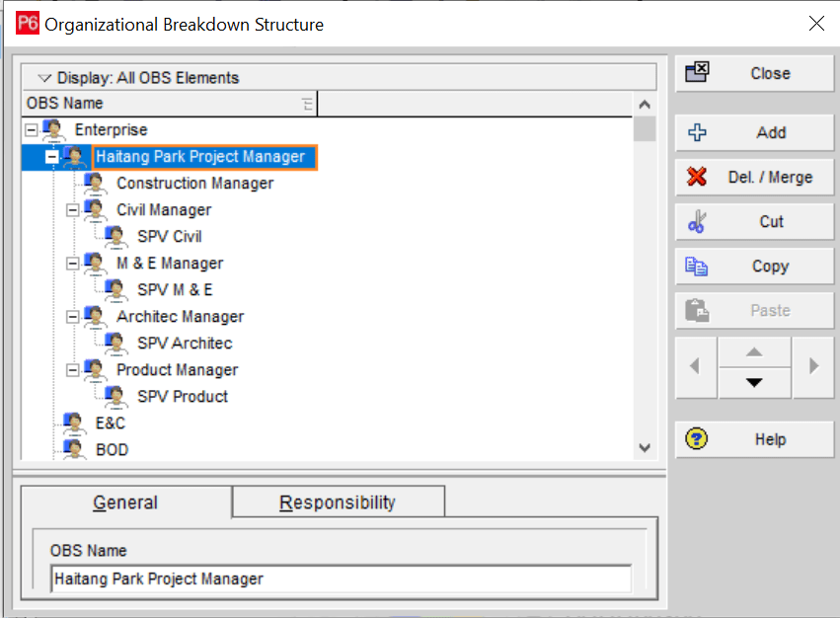The width and height of the screenshot is (840, 618).
Task: Select SPV Product in the tree
Action: tap(183, 397)
